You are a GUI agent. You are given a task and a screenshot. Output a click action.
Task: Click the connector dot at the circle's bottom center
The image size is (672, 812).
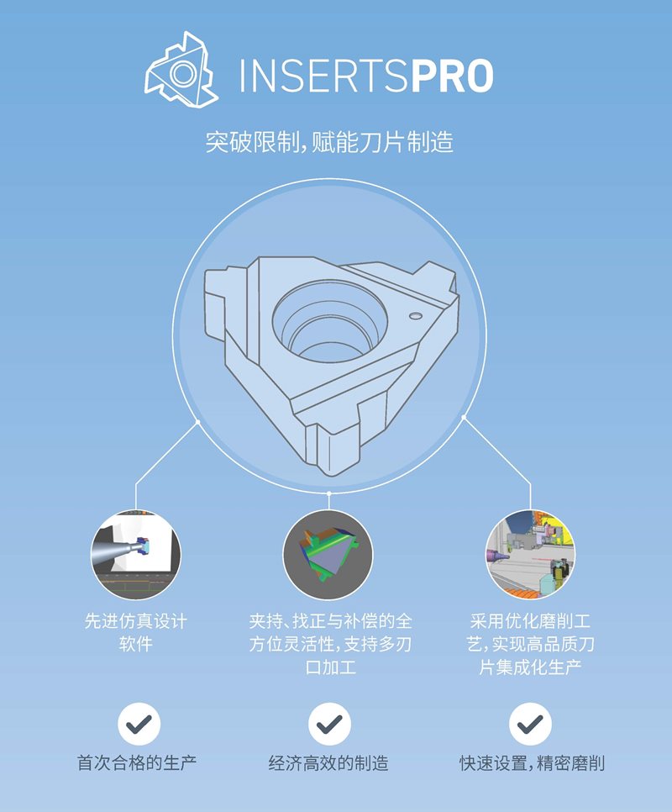[329, 493]
